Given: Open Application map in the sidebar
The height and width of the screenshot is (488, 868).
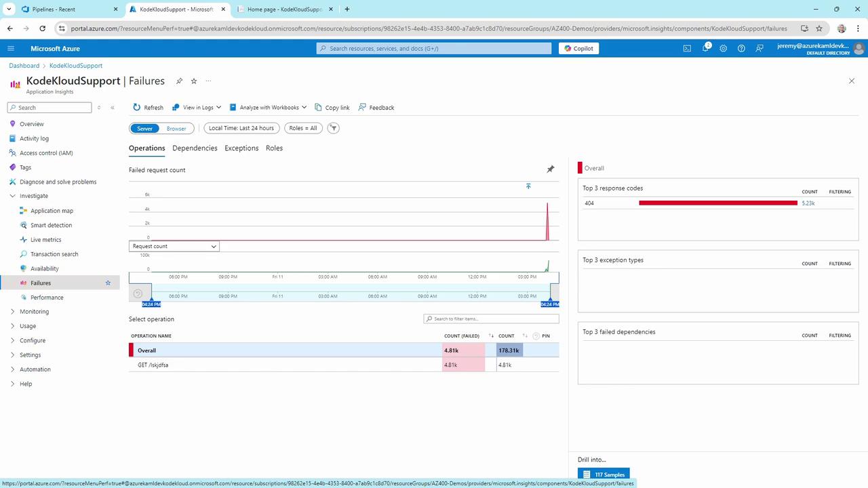Looking at the screenshot, I should (52, 211).
